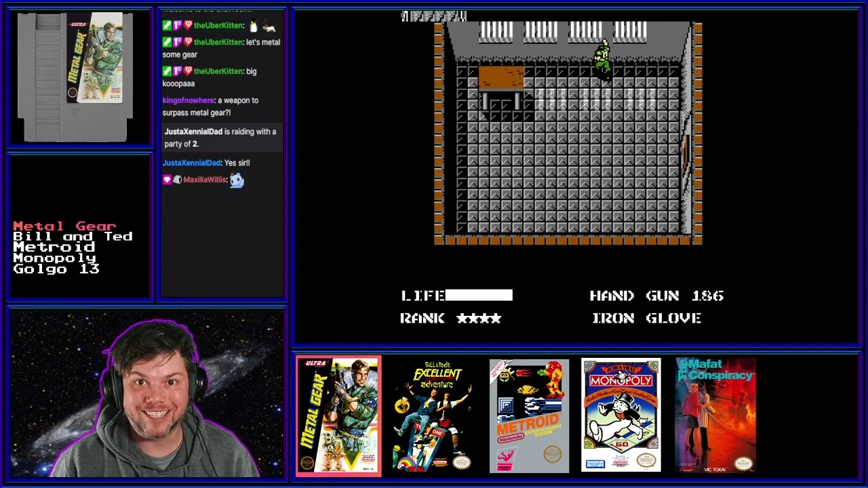This screenshot has width=868, height=488.
Task: Click the streamer webcam feed
Action: [x=146, y=393]
